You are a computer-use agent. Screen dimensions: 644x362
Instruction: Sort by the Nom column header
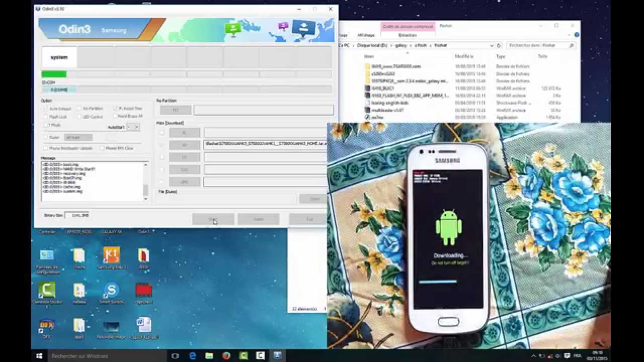point(369,57)
